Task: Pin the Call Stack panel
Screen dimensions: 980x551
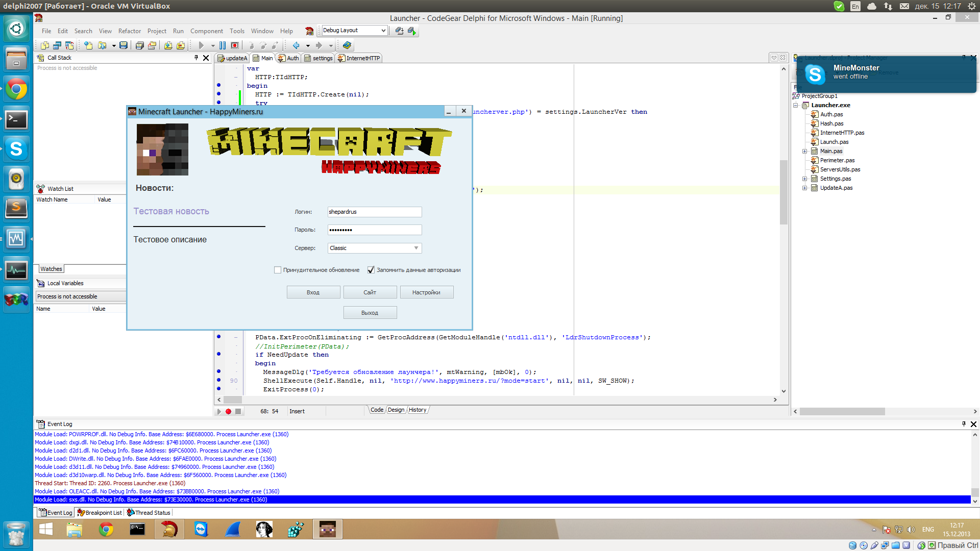Action: tap(196, 58)
